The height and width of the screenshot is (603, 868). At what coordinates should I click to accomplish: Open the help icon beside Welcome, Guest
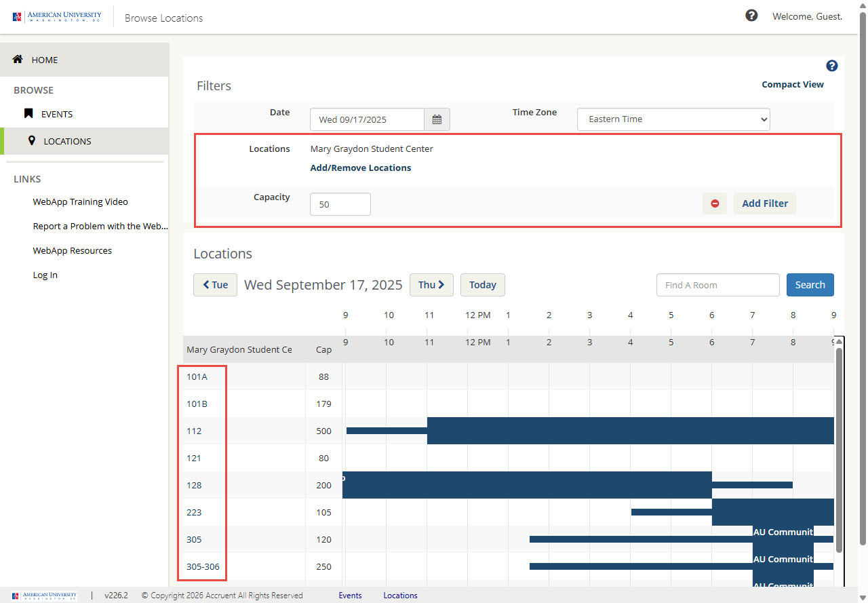[751, 15]
